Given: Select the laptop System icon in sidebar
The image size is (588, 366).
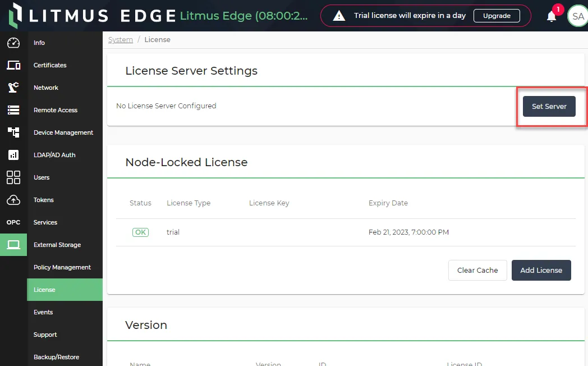Looking at the screenshot, I should [13, 245].
